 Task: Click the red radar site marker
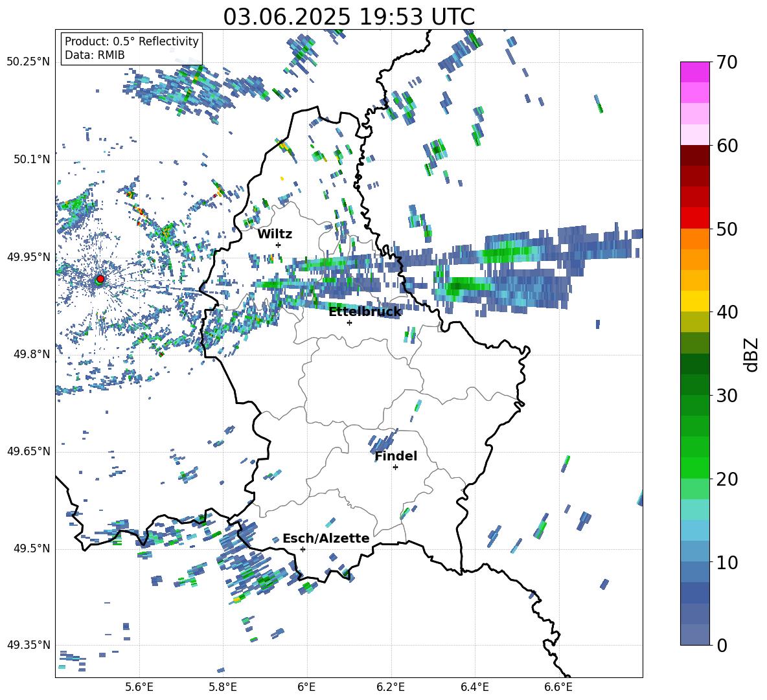(100, 279)
